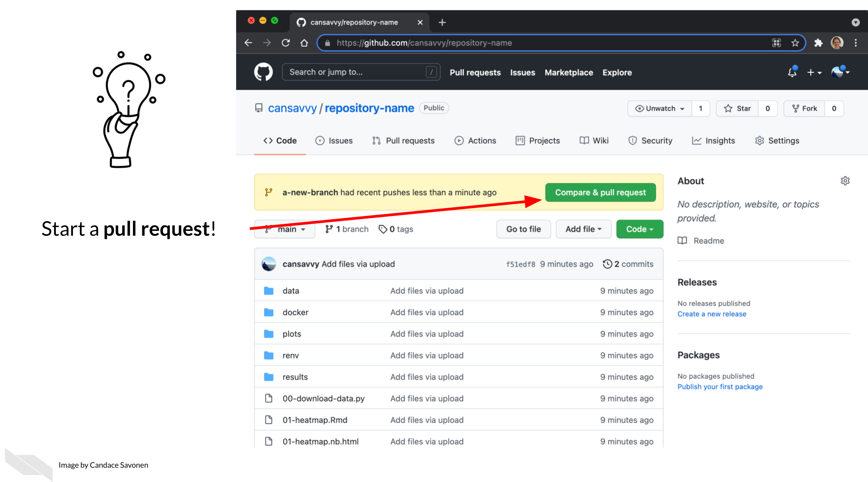
Task: Go to browser home icon
Action: [x=304, y=43]
